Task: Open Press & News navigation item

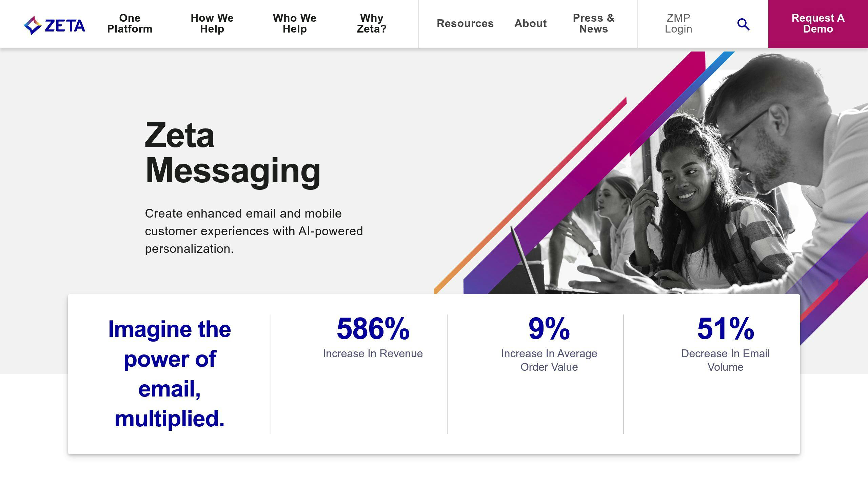Action: [x=594, y=23]
